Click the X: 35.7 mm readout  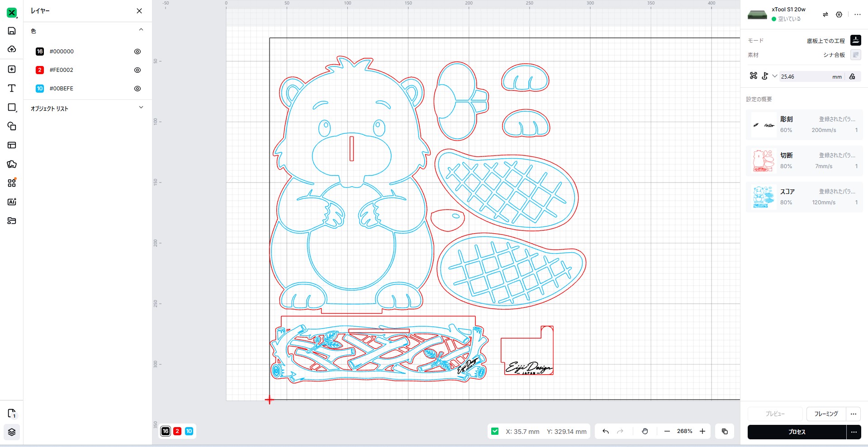tap(522, 432)
